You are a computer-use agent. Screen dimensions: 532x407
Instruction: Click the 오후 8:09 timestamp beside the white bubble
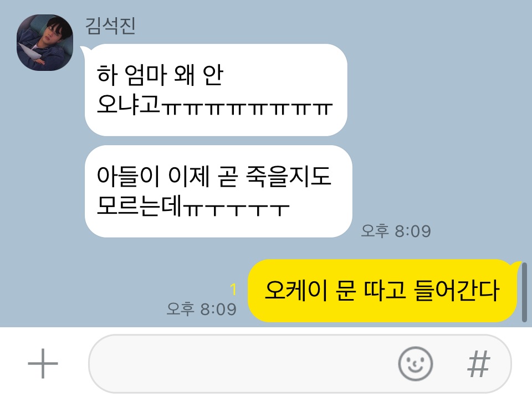pos(396,231)
